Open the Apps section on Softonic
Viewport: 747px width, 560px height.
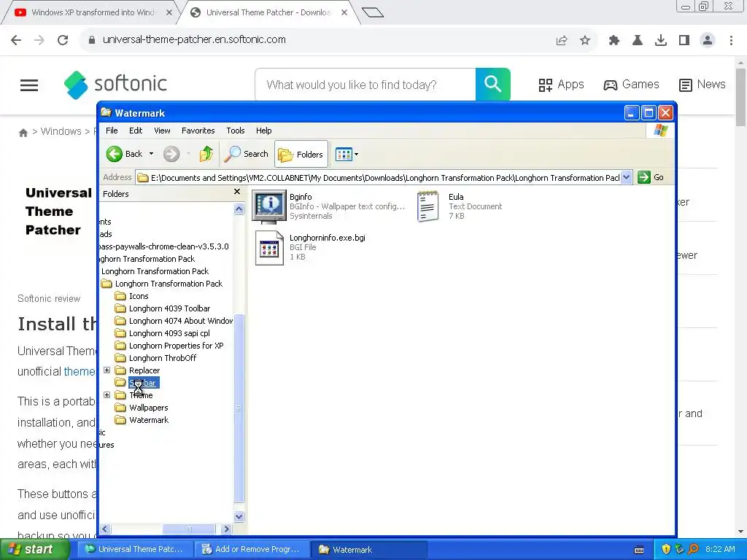561,85
